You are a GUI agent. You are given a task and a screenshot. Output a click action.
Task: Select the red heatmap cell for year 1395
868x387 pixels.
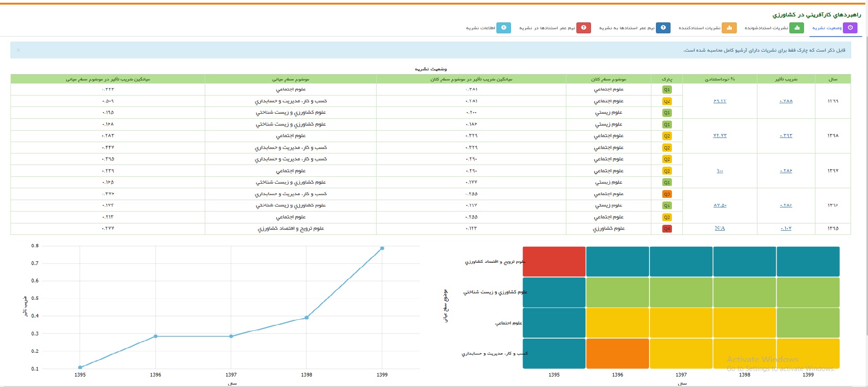554,261
